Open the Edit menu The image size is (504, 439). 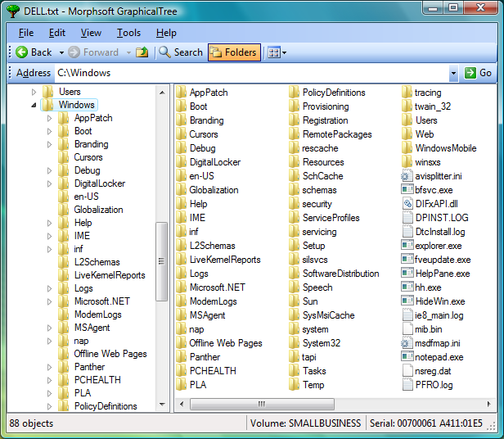[57, 33]
